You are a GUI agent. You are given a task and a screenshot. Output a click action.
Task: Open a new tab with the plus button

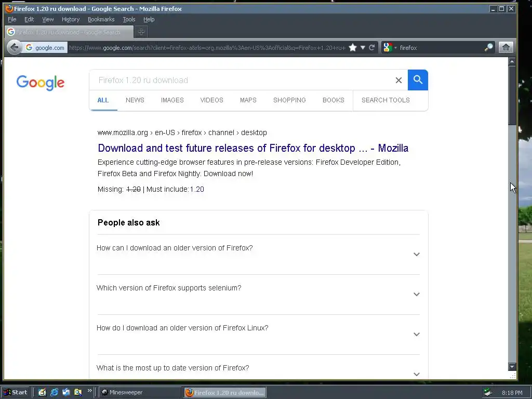coord(141,32)
